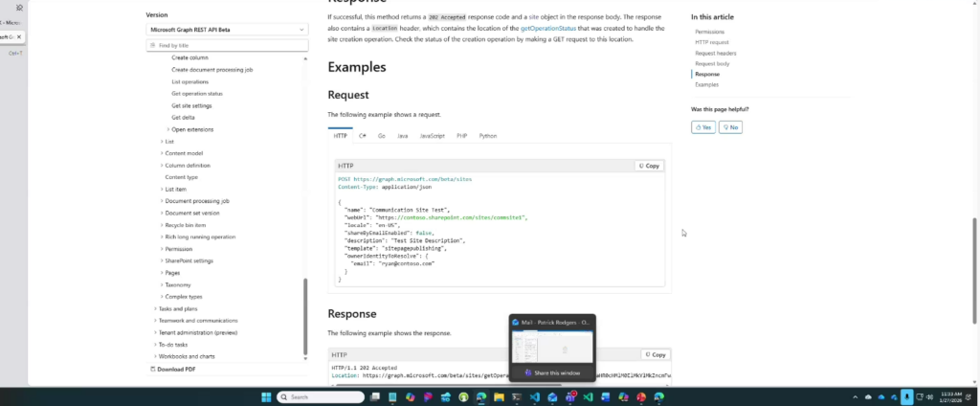The width and height of the screenshot is (980, 406).
Task: Click the Find by title filter field
Action: [227, 46]
